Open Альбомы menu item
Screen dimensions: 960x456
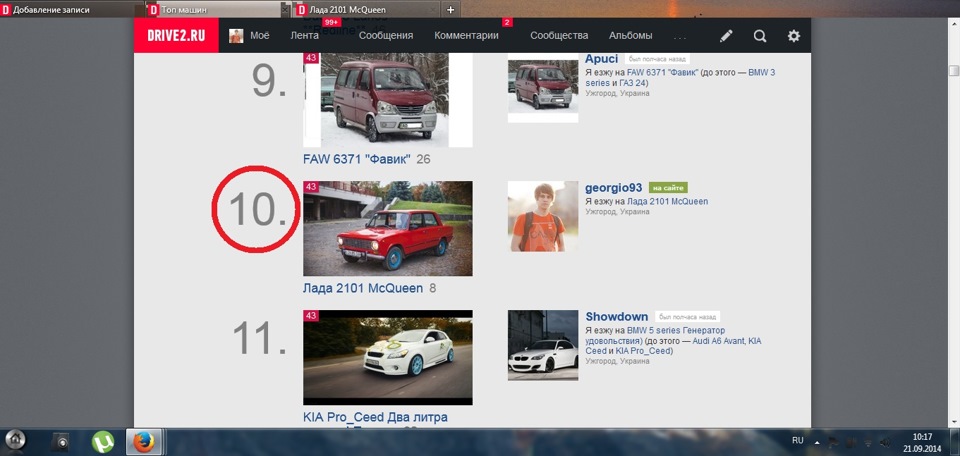[631, 36]
